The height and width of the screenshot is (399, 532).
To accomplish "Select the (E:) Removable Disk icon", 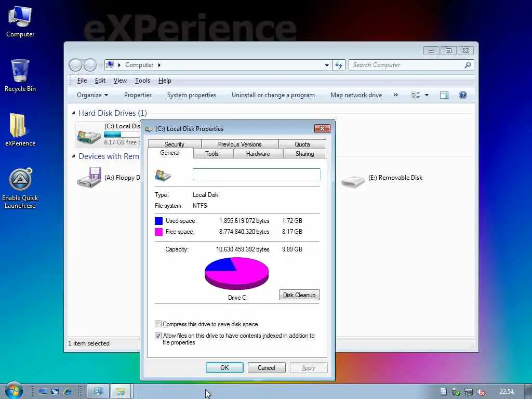I will (353, 181).
